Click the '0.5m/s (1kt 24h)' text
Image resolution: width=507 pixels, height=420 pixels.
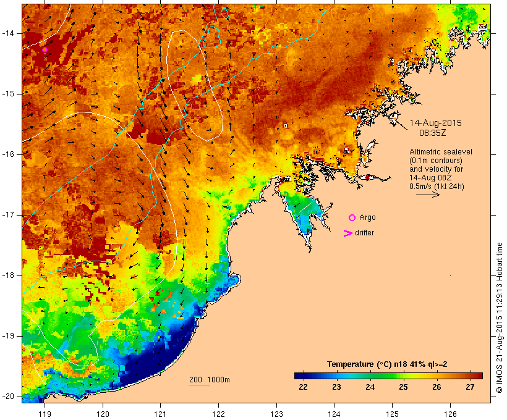point(437,187)
